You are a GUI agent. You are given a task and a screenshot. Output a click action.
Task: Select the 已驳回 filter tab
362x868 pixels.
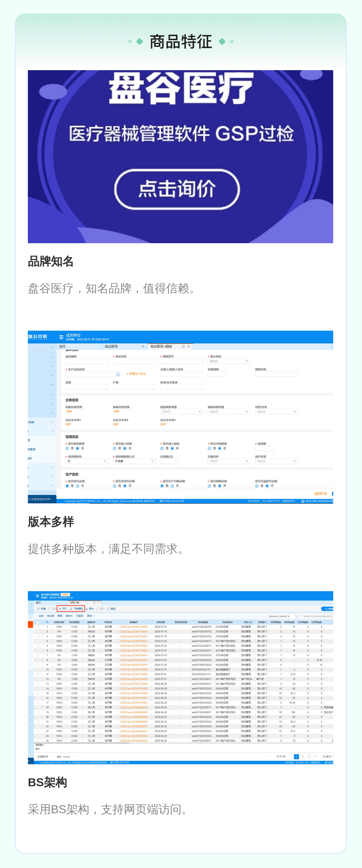pos(79,616)
